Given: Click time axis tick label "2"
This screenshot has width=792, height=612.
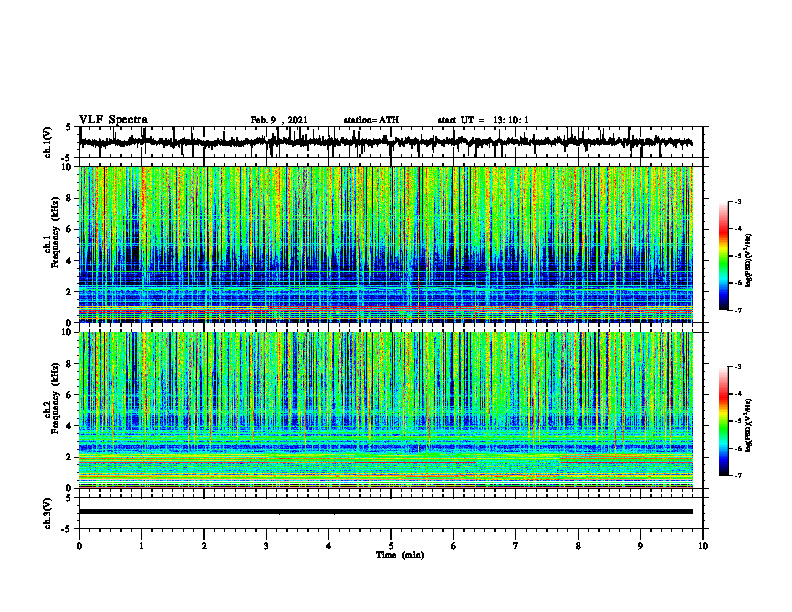Looking at the screenshot, I should (204, 546).
